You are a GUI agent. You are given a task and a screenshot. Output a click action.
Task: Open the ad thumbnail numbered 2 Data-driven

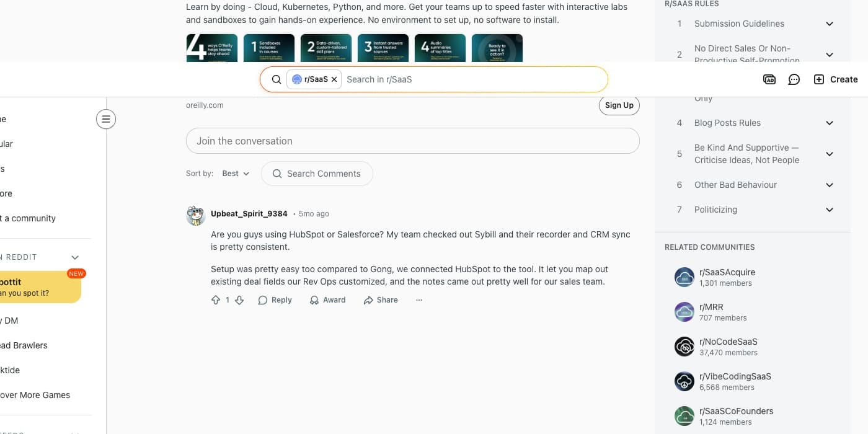[325, 48]
